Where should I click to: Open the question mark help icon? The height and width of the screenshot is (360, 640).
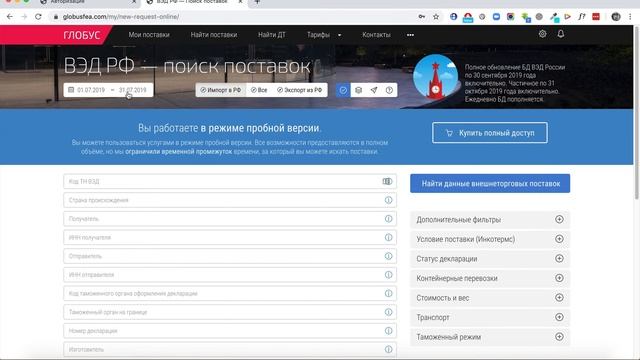[389, 90]
